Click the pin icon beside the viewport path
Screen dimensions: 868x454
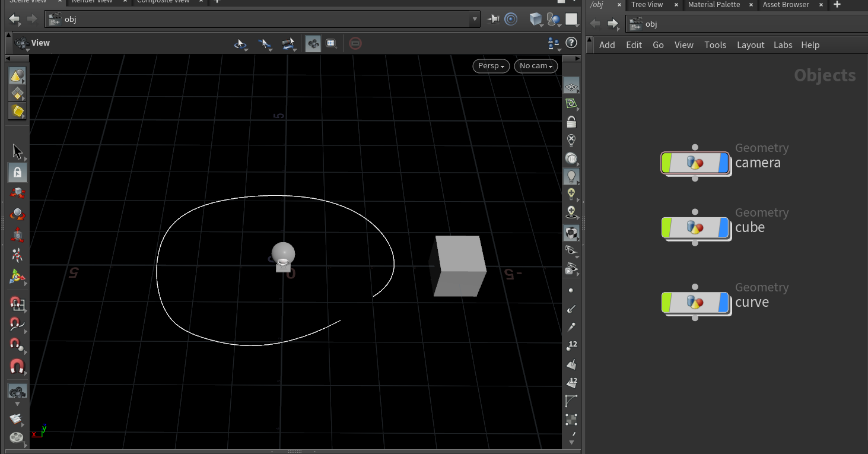coord(493,20)
